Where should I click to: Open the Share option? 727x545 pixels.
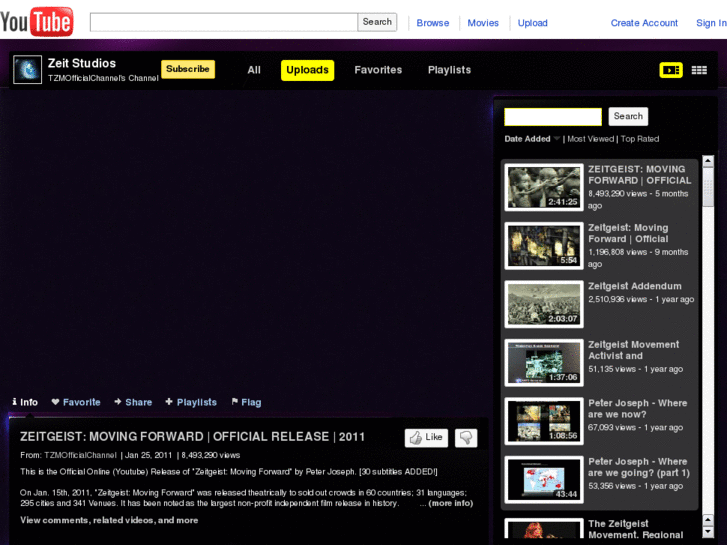coord(133,402)
